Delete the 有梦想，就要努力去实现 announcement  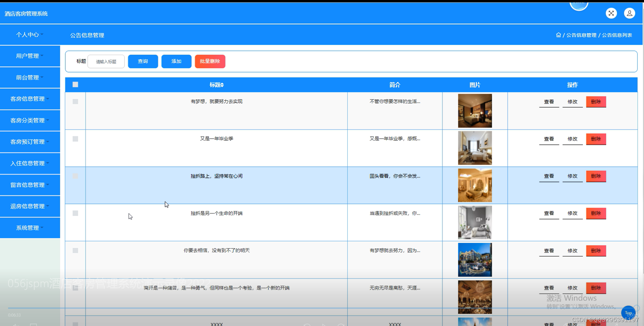(596, 102)
